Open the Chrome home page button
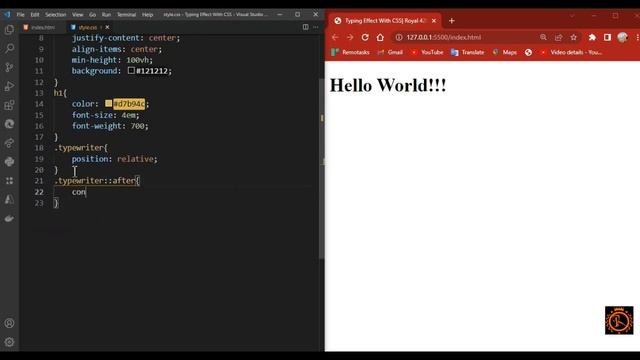Image resolution: width=640 pixels, height=360 pixels. pos(380,37)
